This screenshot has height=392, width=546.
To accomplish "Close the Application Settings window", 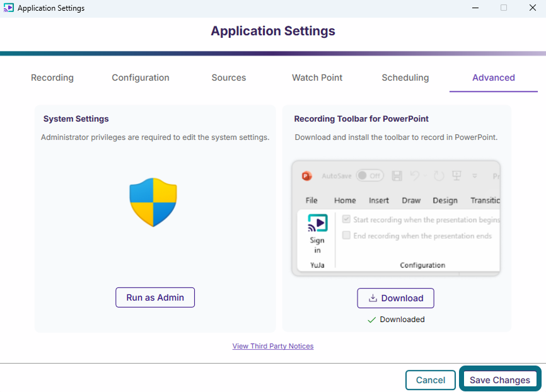I will click(x=532, y=8).
